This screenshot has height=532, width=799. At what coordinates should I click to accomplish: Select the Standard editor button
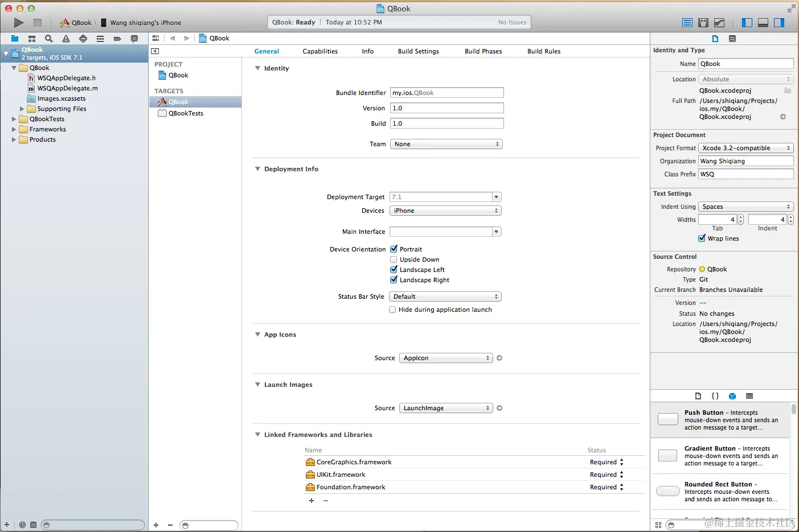[x=687, y=23]
